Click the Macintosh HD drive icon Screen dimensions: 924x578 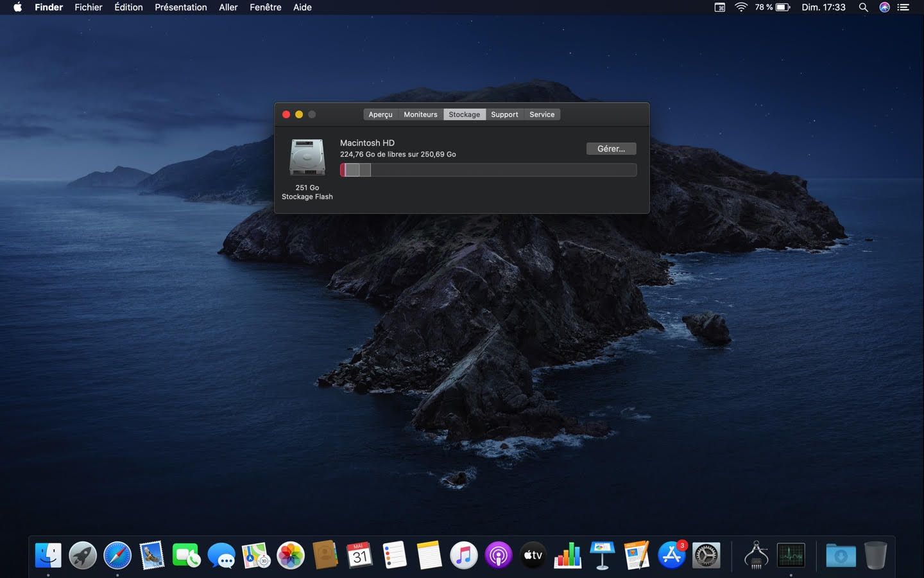click(307, 157)
